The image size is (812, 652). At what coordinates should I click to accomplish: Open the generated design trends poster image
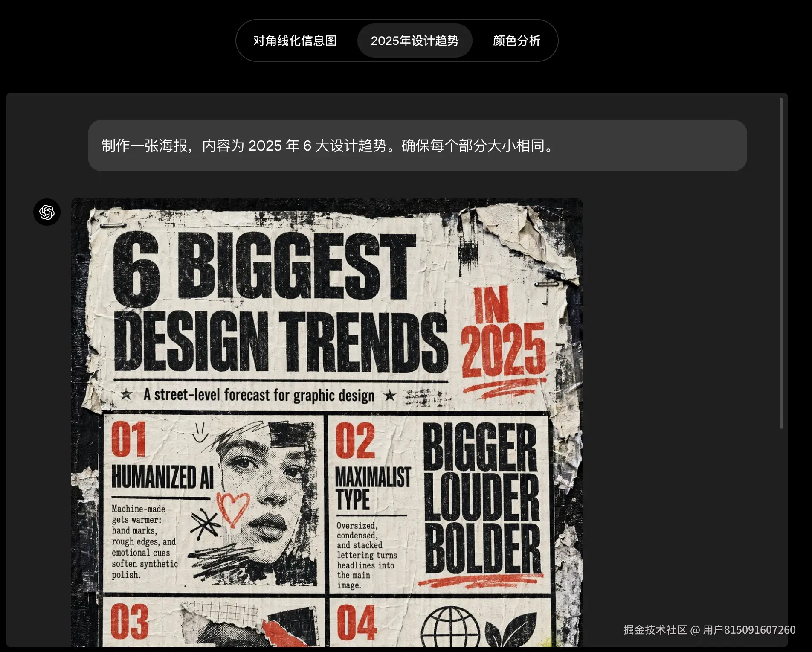point(326,422)
